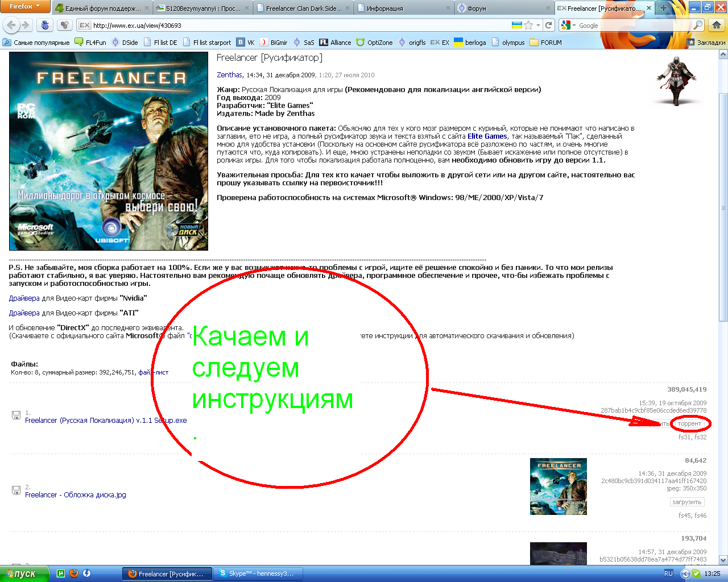
Task: Open the FL4Fun bookmark
Action: tap(90, 42)
